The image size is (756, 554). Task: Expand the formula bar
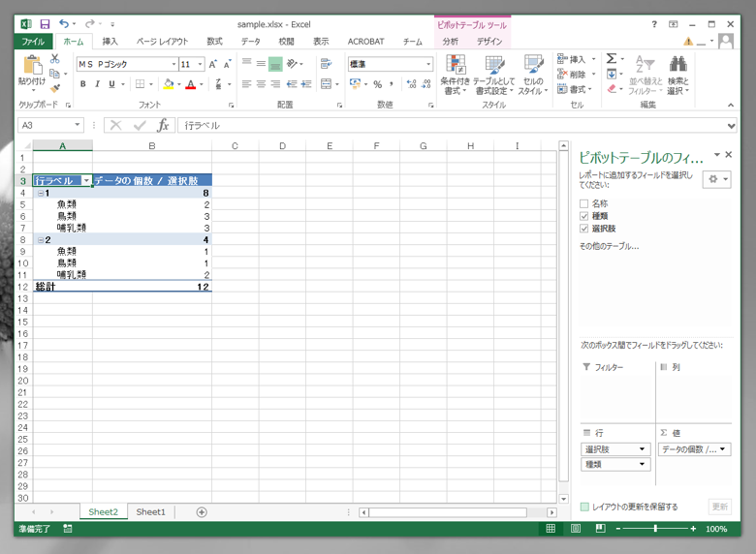coord(732,126)
